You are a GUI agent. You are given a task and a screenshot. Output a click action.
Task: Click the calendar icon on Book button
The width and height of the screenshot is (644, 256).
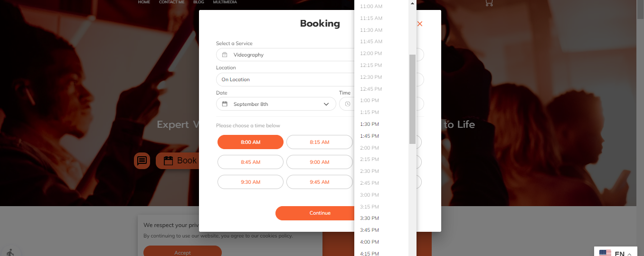tap(168, 161)
